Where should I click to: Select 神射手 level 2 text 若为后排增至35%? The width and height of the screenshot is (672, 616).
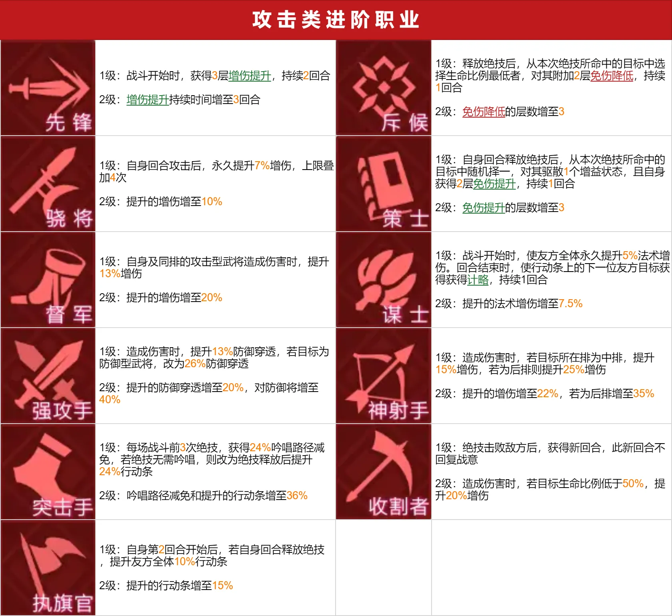[612, 394]
